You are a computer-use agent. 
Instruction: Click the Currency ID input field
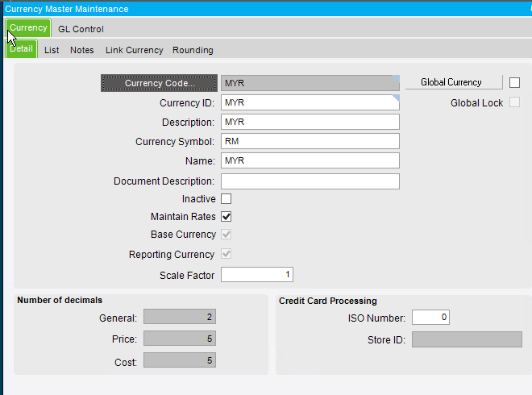[310, 102]
